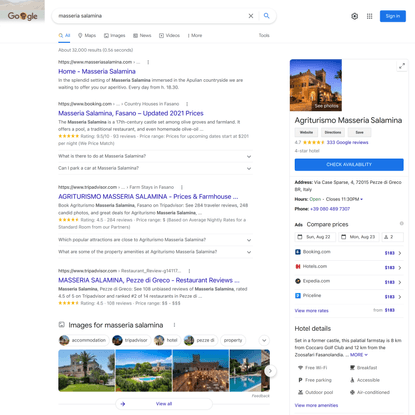Viewport: 415px width, 415px height.
Task: Open image thumbnail of lit evening courtyard
Action: click(201, 370)
